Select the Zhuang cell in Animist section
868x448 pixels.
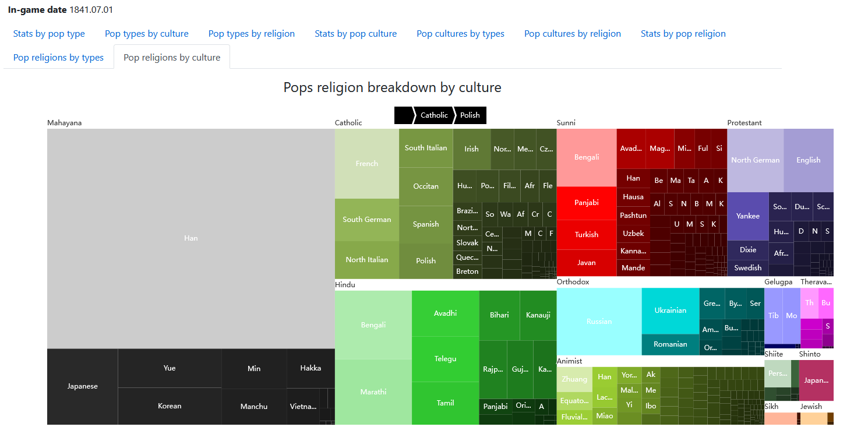574,380
